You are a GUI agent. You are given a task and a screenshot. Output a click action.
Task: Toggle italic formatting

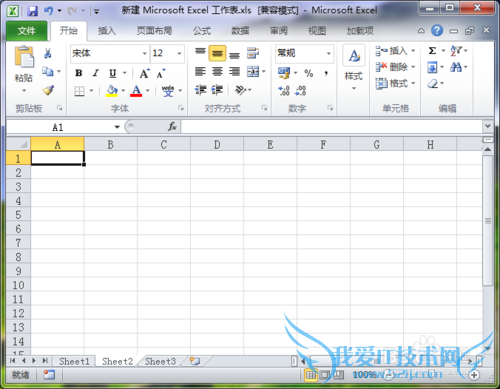(x=96, y=73)
